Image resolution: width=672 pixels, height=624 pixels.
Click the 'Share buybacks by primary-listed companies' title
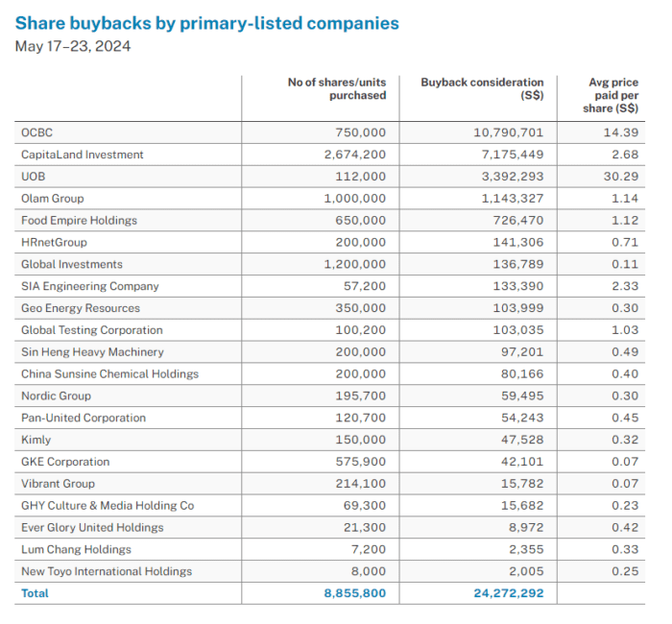[x=206, y=23]
